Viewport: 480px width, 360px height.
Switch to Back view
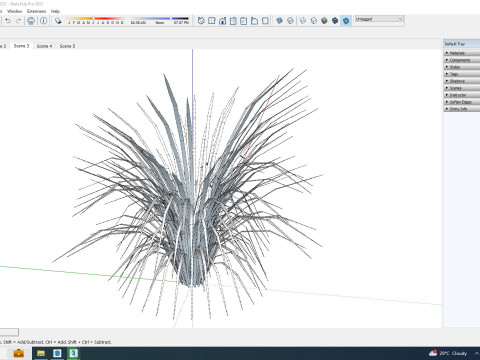pos(244,21)
